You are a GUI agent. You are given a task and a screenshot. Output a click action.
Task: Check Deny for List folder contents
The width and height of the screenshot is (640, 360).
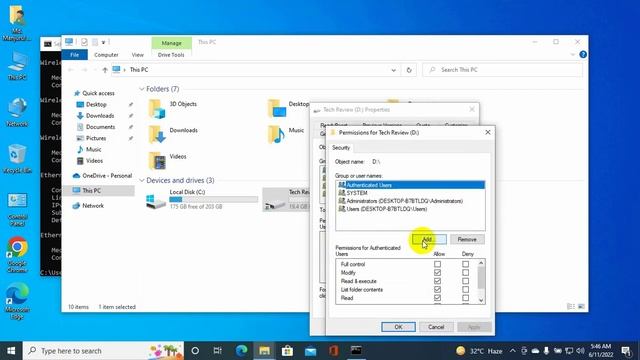click(x=465, y=289)
